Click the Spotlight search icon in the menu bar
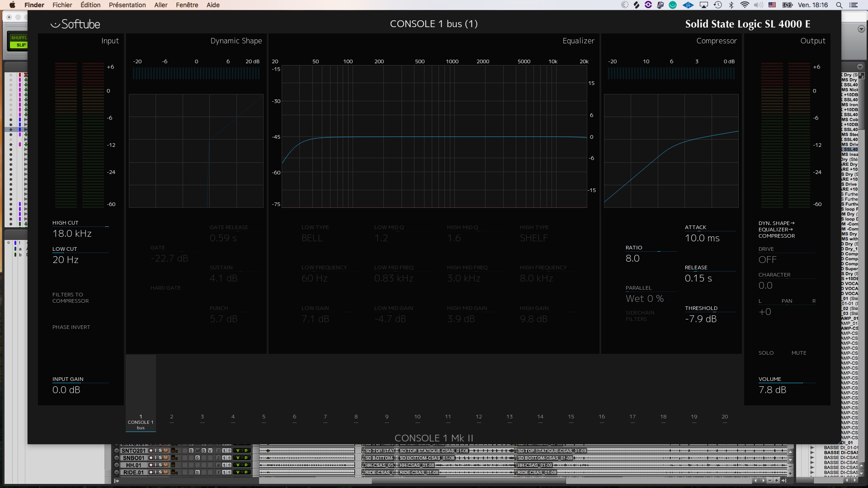Viewport: 868px width, 488px height. (x=840, y=5)
